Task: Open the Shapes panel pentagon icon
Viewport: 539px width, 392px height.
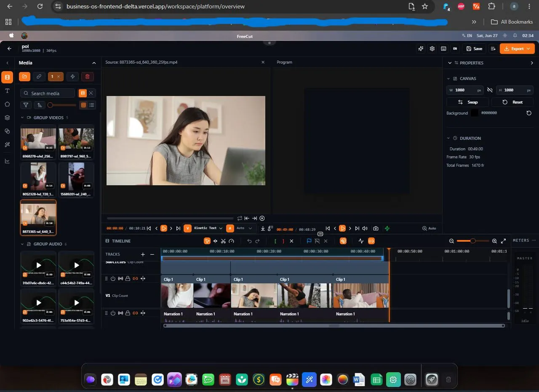Action: [7, 104]
